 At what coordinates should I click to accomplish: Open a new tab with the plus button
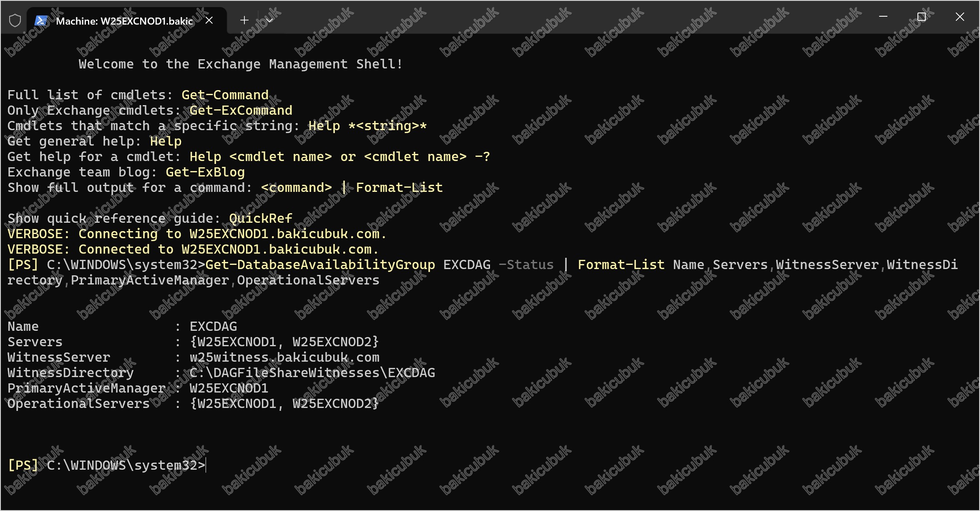[244, 20]
